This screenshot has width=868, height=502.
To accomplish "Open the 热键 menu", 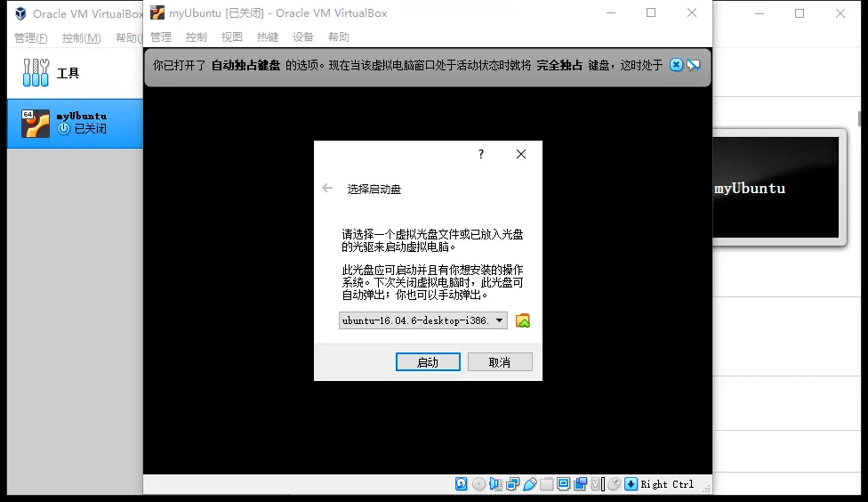I will click(268, 37).
